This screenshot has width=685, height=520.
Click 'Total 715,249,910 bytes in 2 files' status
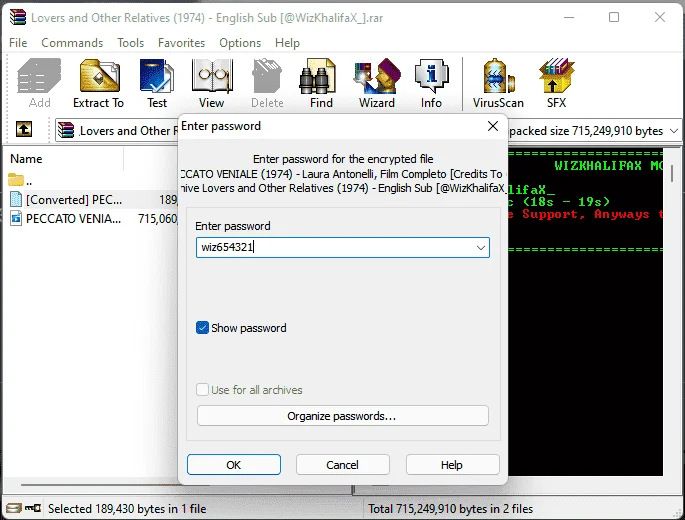tap(450, 509)
